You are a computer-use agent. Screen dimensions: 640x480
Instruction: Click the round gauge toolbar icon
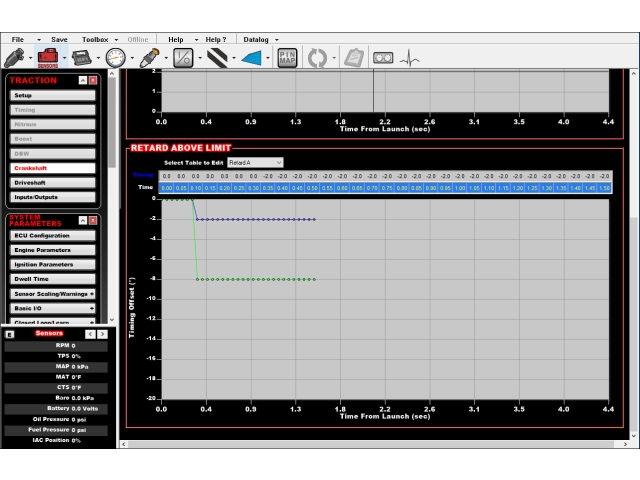click(x=116, y=58)
